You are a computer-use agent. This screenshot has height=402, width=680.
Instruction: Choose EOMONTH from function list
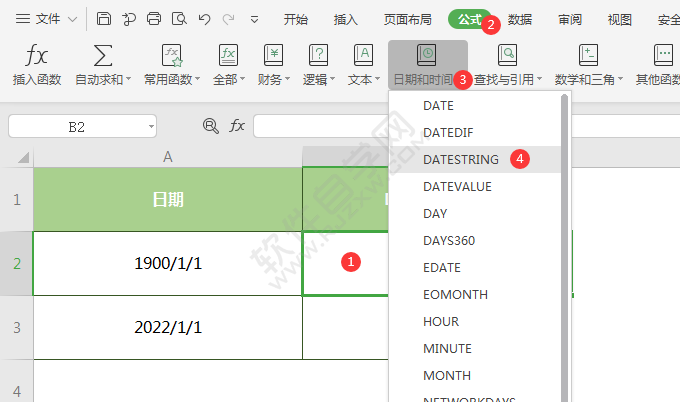(x=475, y=294)
